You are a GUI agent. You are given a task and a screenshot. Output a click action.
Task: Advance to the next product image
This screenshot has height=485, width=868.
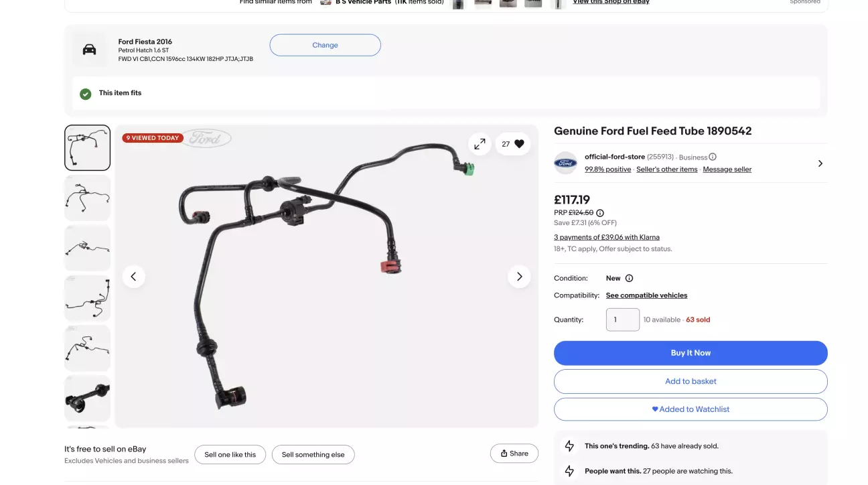pyautogui.click(x=519, y=276)
